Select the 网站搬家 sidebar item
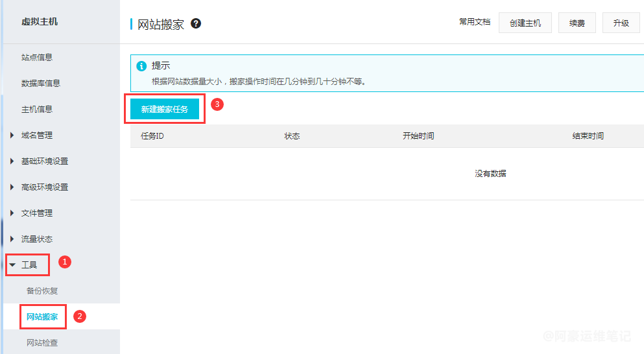The image size is (644, 354). (x=42, y=316)
